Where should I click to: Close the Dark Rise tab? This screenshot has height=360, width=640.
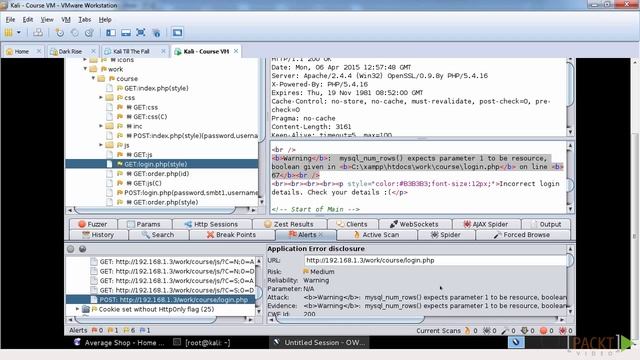tap(93, 51)
